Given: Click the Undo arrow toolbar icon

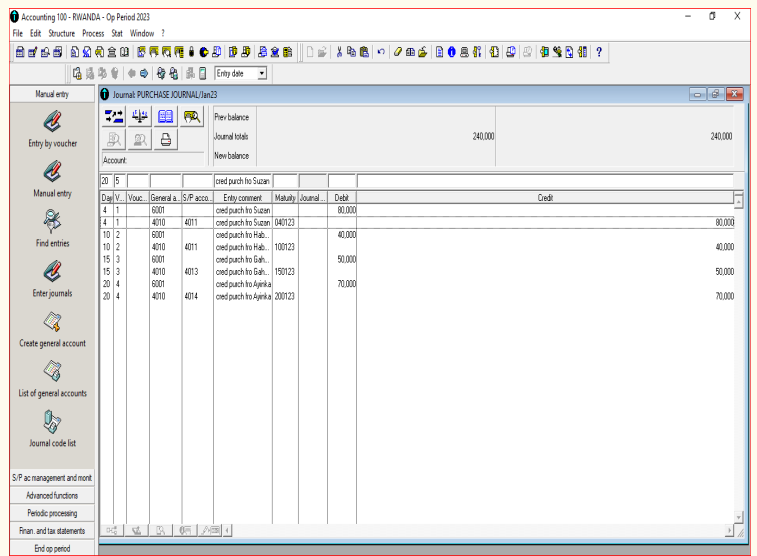Looking at the screenshot, I should (x=381, y=52).
